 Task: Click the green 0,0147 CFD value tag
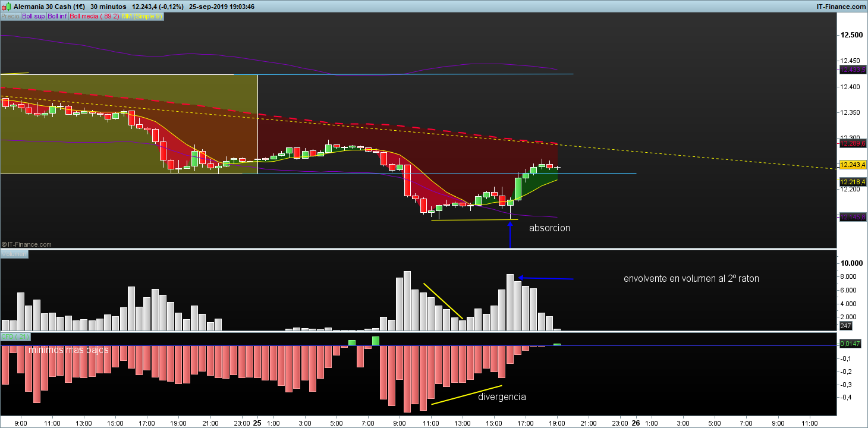[x=850, y=344]
